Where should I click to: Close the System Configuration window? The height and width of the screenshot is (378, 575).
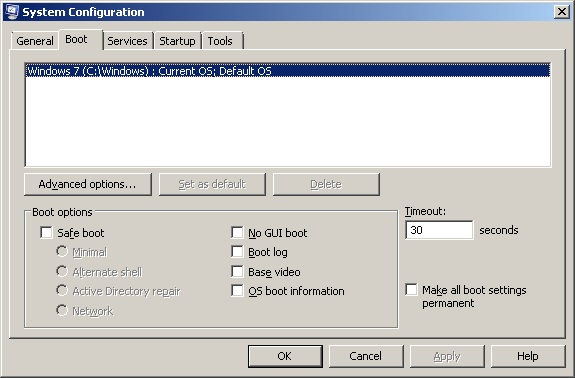[x=561, y=12]
